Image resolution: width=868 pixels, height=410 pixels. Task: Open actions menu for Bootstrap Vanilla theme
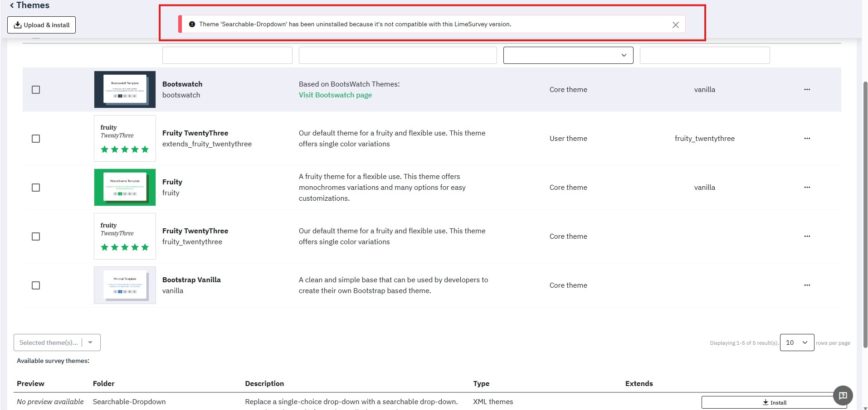(807, 285)
